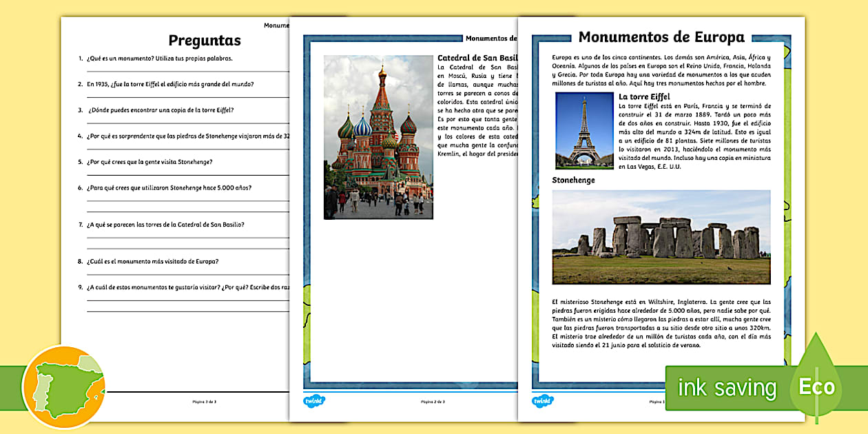Click the 'Stonehenge' section heading
This screenshot has height=434, width=868.
click(x=574, y=180)
